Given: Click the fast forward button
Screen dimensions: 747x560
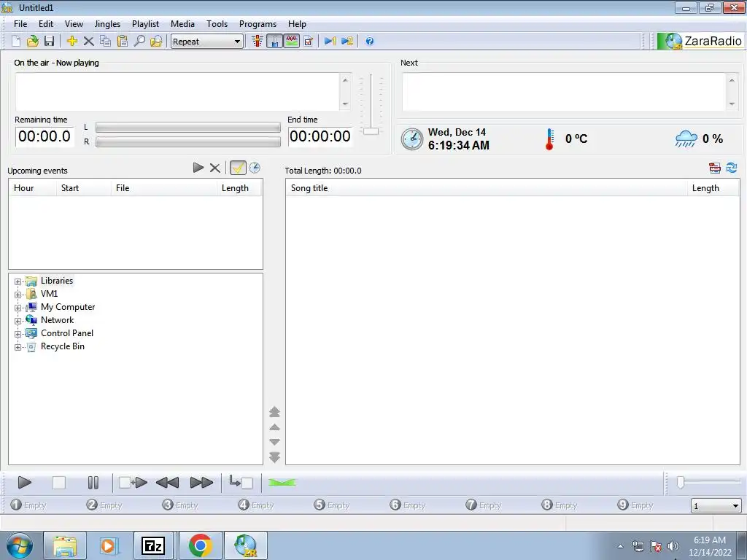Looking at the screenshot, I should [x=201, y=483].
